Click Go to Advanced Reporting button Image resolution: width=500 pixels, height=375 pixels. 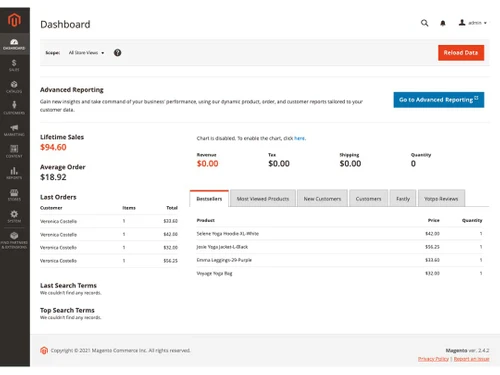439,100
